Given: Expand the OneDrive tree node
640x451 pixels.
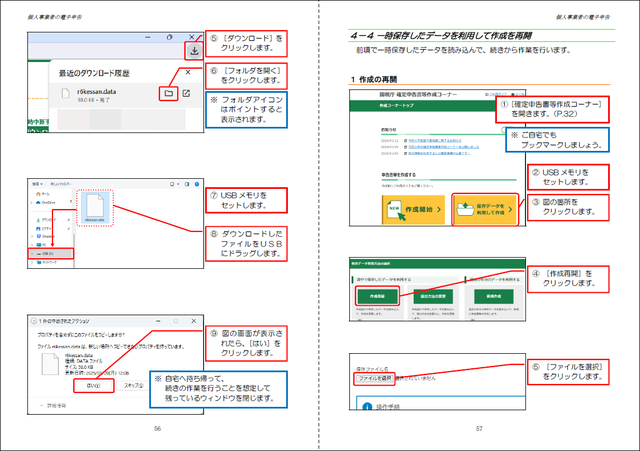Looking at the screenshot, I should click(32, 202).
